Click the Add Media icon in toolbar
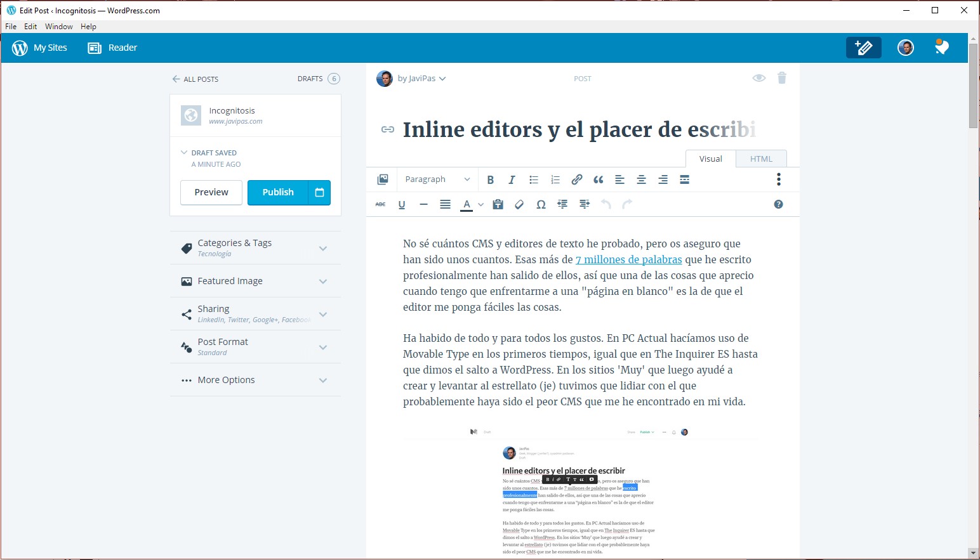This screenshot has width=980, height=560. click(383, 179)
